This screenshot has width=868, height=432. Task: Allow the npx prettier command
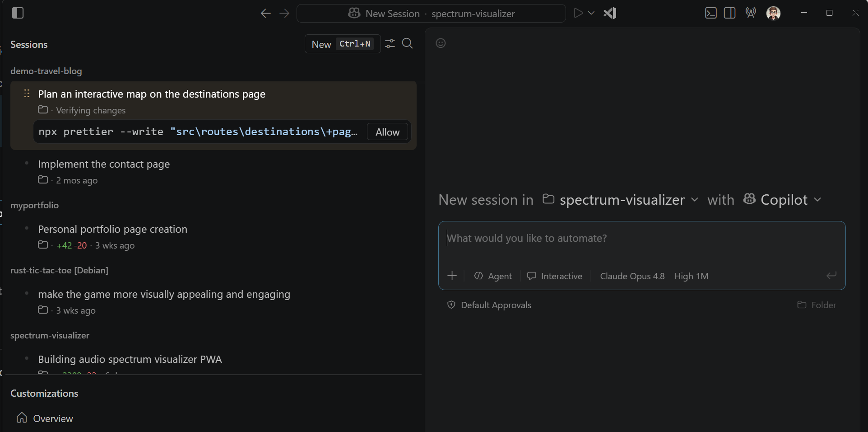[x=387, y=132]
